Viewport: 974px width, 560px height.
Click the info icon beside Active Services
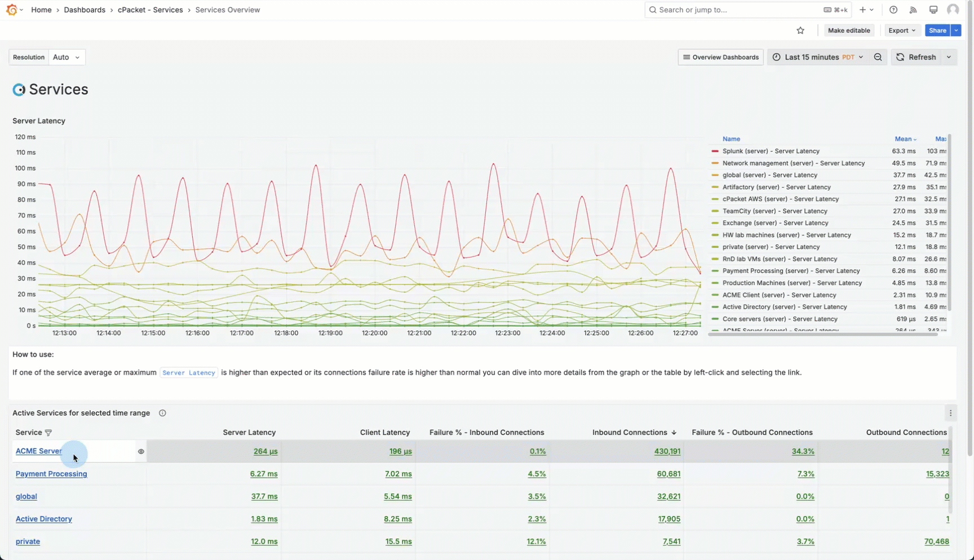point(162,413)
